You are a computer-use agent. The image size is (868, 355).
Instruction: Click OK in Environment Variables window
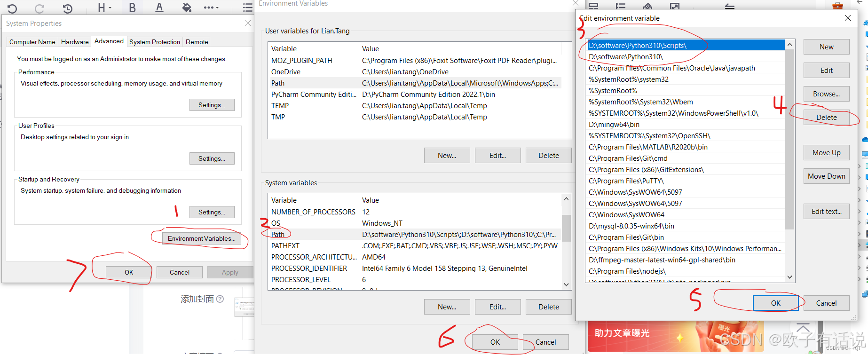495,342
